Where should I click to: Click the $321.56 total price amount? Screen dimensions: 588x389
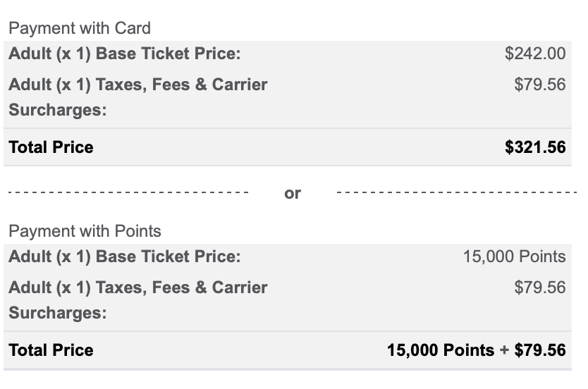point(535,147)
